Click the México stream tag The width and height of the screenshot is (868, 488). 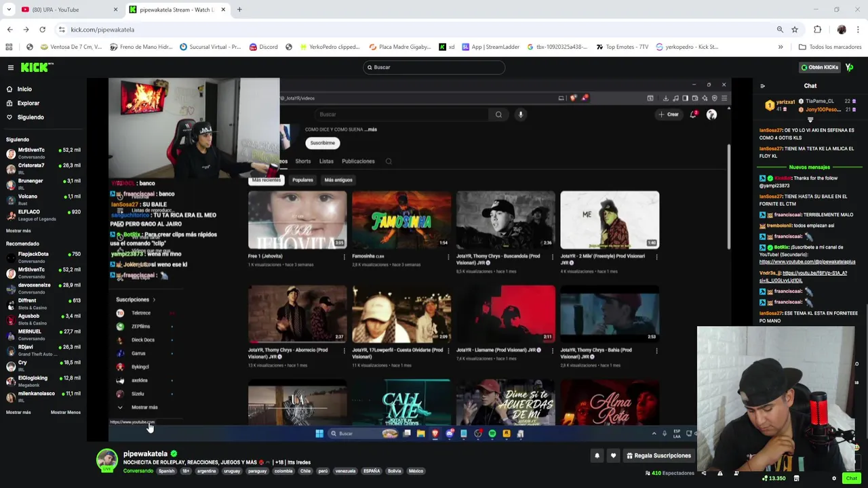click(x=416, y=471)
